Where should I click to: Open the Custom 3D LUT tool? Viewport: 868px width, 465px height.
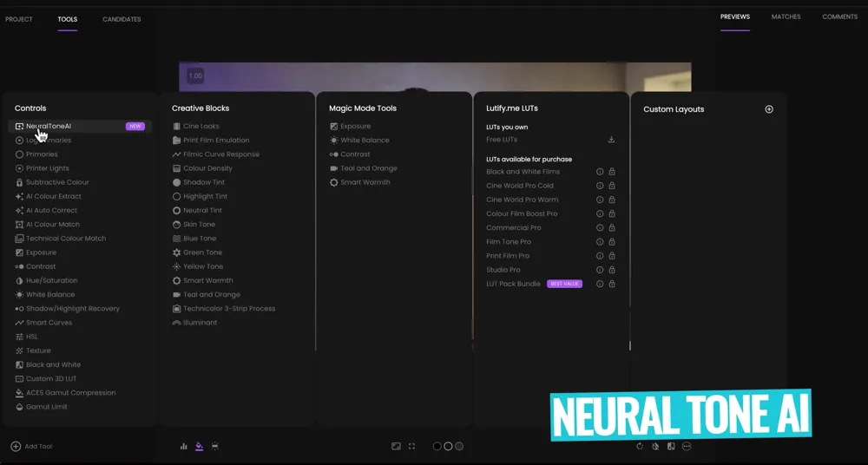click(50, 378)
